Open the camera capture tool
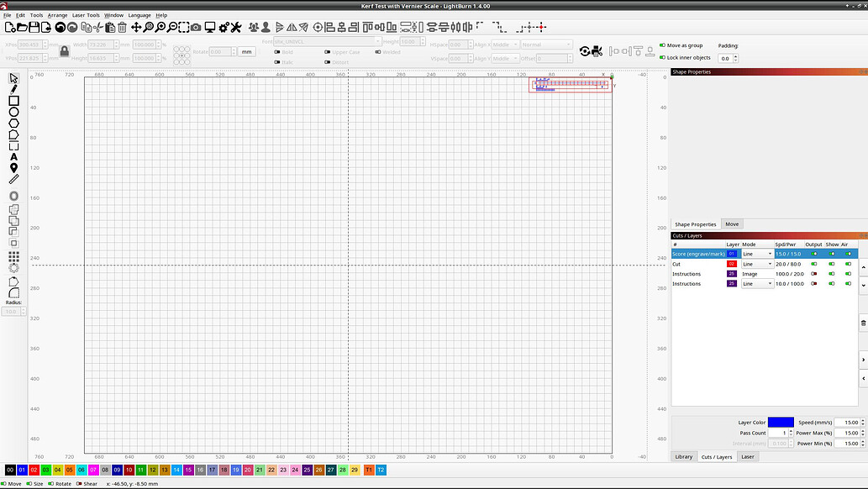The height and width of the screenshot is (489, 868). [x=196, y=28]
